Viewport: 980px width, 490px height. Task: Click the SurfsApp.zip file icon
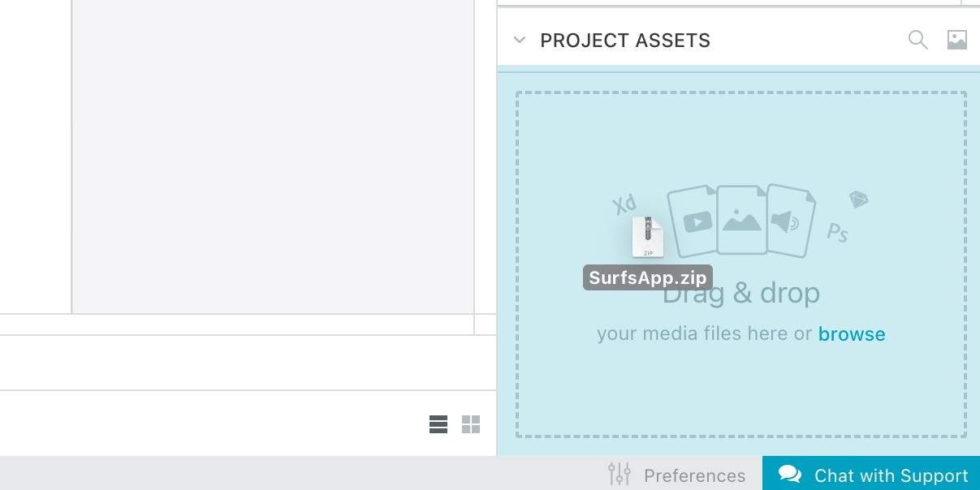coord(648,238)
